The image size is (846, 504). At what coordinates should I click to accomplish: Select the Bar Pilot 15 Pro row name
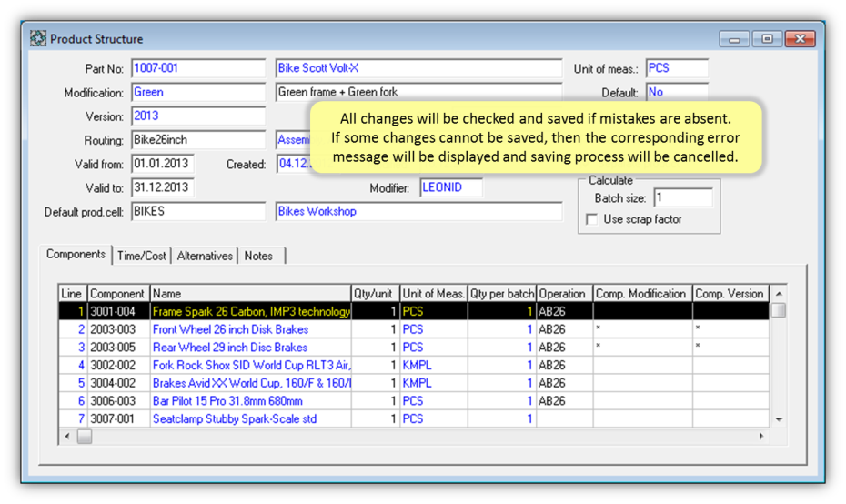(x=251, y=401)
